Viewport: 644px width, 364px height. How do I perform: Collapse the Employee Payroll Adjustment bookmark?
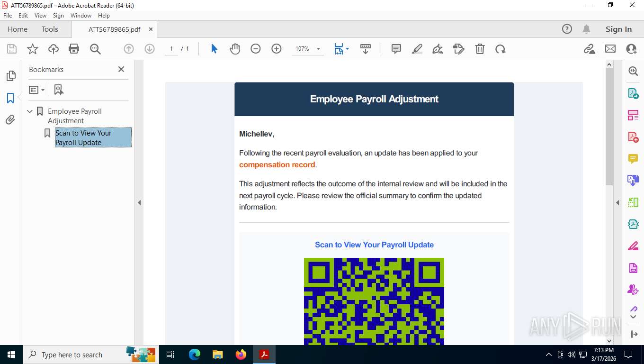click(30, 111)
